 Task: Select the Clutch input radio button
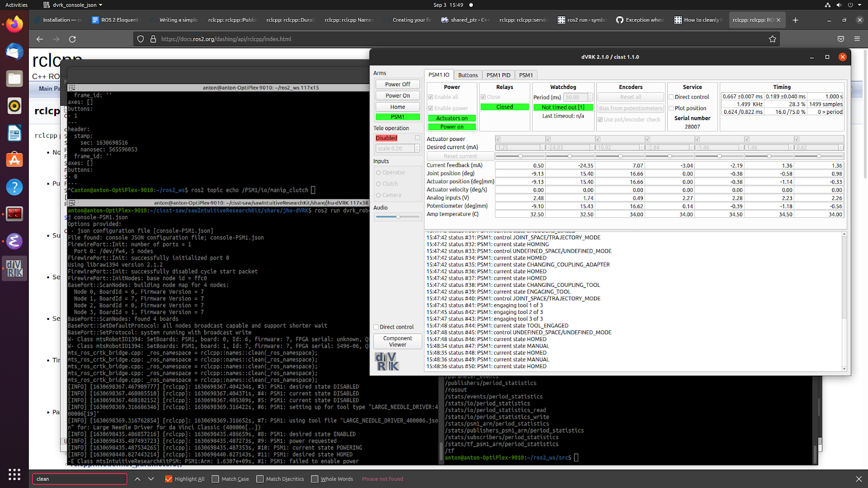(379, 184)
